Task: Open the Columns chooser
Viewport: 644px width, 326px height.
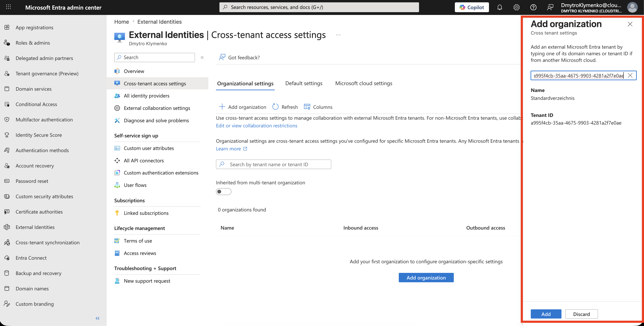Action: pyautogui.click(x=318, y=107)
